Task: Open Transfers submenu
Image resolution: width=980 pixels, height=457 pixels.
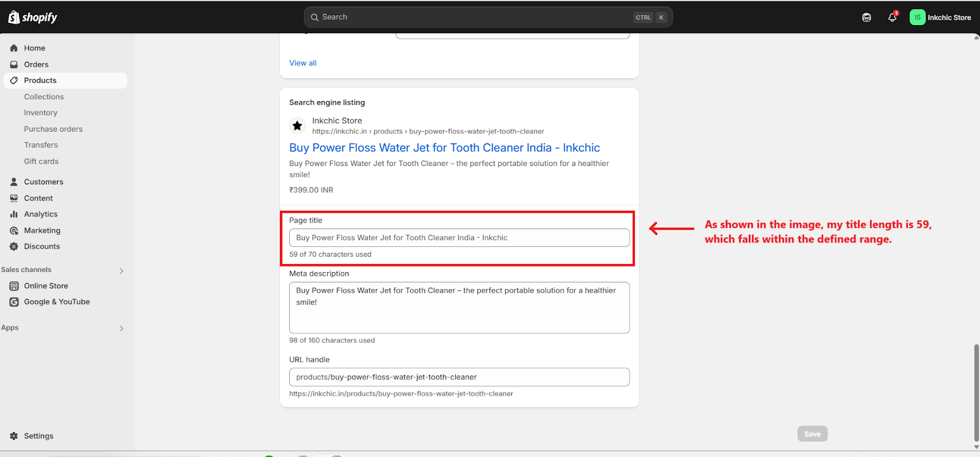Action: coord(41,145)
